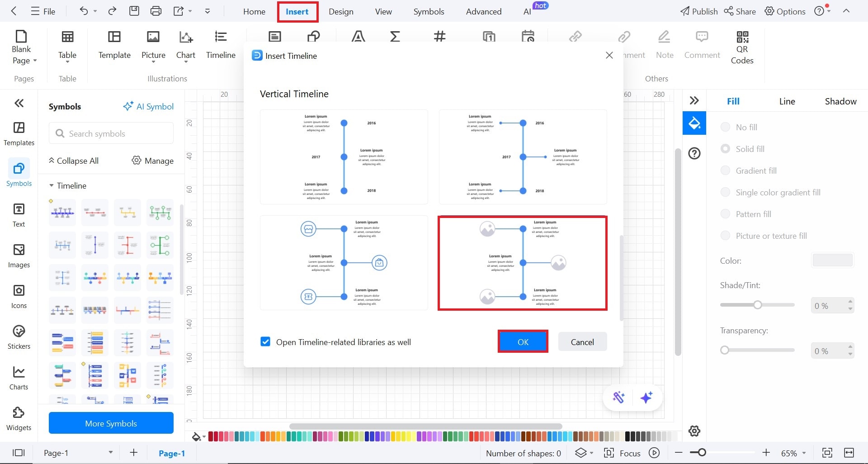
Task: Click the Undo icon
Action: (84, 11)
